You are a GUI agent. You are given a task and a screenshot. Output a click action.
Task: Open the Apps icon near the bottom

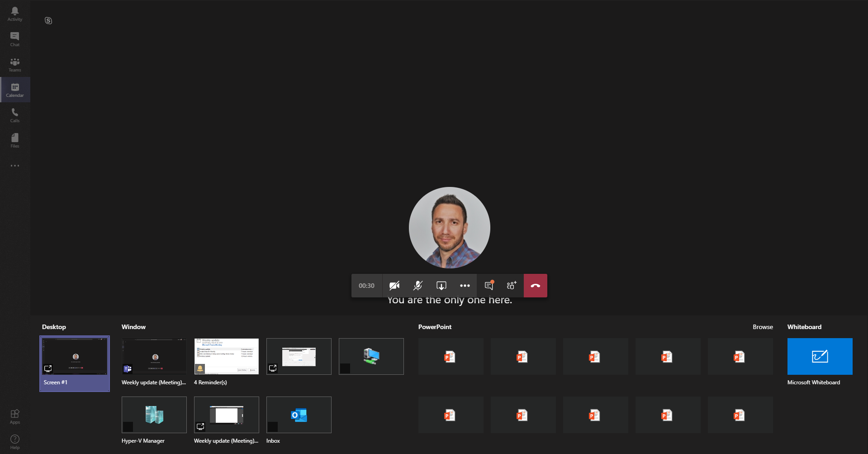click(x=14, y=416)
